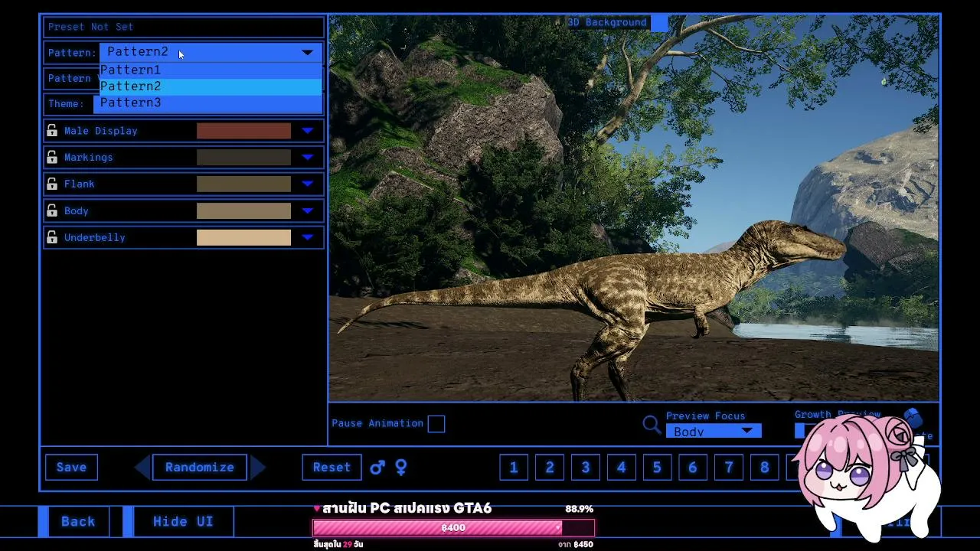The width and height of the screenshot is (980, 551).
Task: Choose Pattern1 from the dropdown list
Action: pos(211,70)
